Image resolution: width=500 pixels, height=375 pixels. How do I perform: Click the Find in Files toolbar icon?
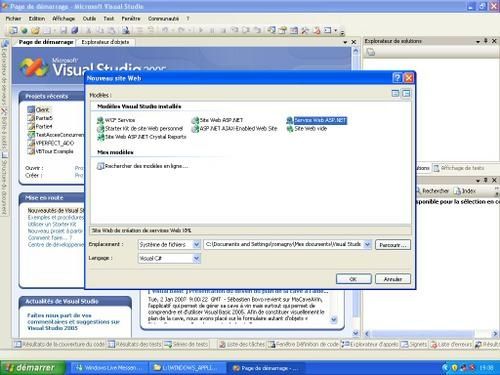point(125,30)
